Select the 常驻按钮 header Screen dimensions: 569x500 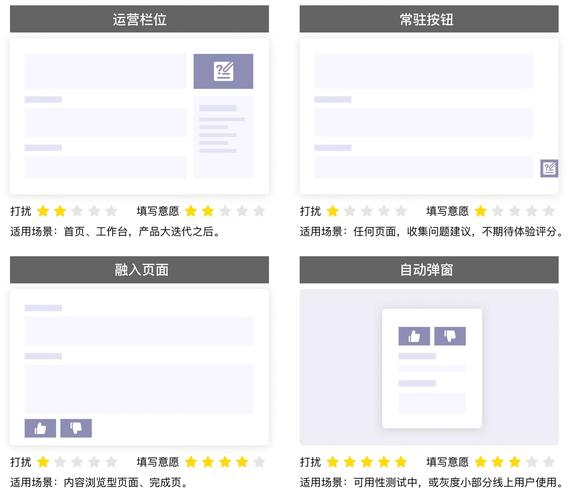[429, 19]
